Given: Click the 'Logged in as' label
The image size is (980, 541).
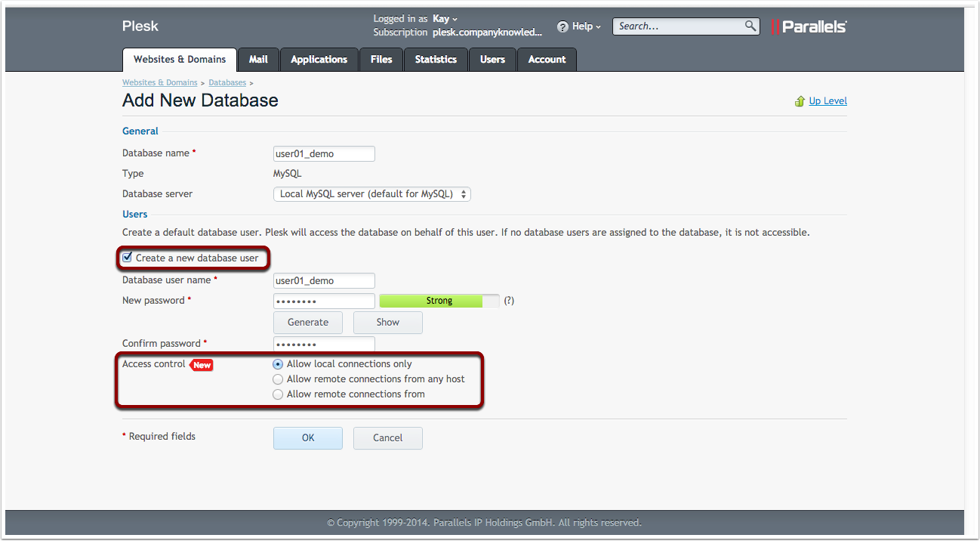Looking at the screenshot, I should click(400, 19).
